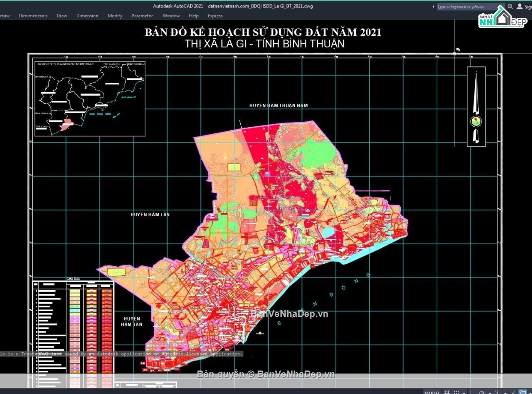
Task: Click the Sign in link
Action: pos(528,7)
